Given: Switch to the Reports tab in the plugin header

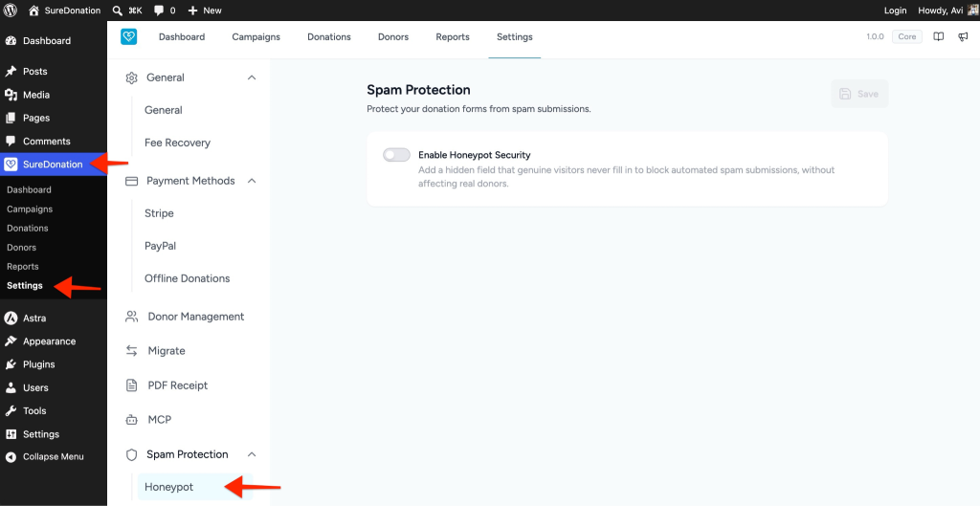Looking at the screenshot, I should [453, 37].
